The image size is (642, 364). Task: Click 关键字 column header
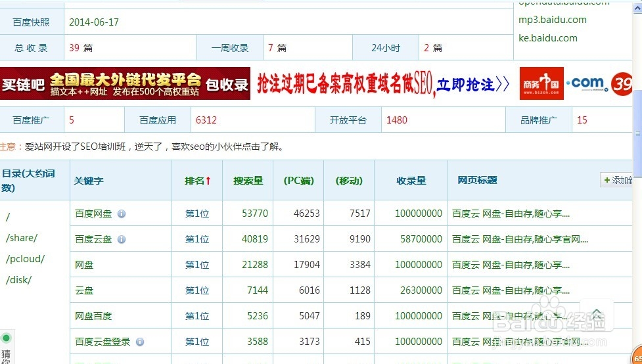coord(89,181)
